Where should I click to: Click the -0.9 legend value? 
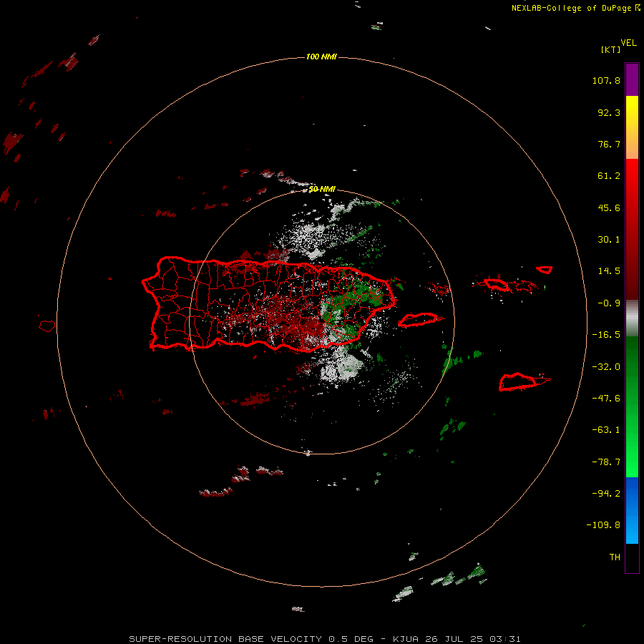(609, 303)
